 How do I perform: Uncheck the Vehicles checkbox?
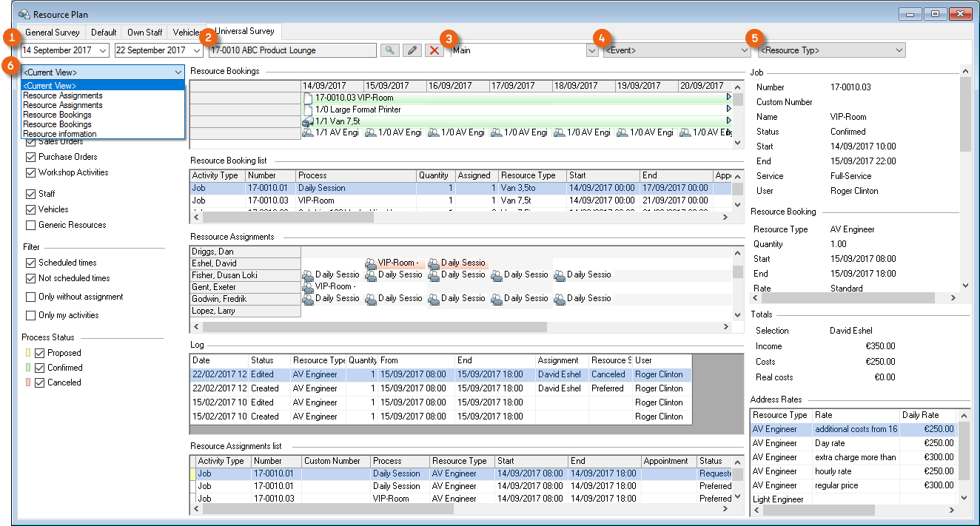[x=31, y=209]
